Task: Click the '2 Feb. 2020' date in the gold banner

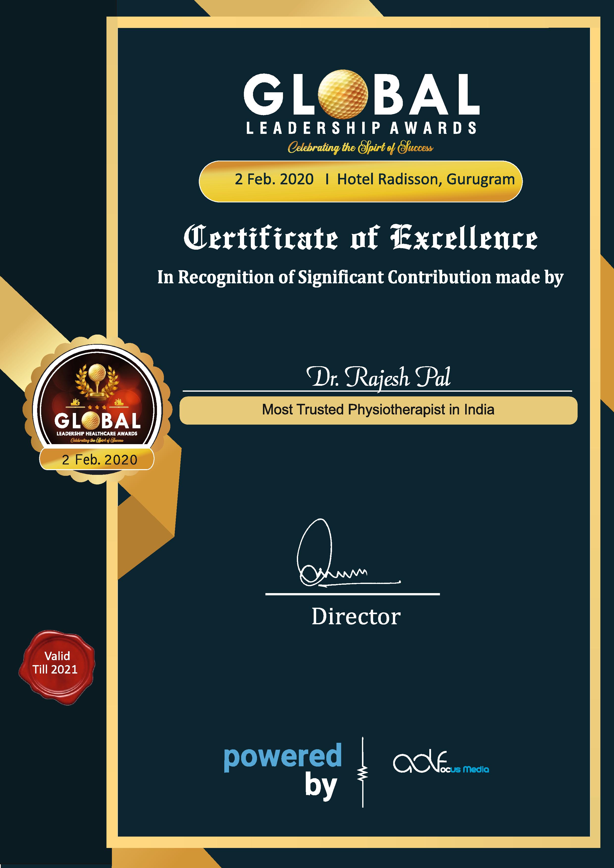Action: [x=274, y=179]
